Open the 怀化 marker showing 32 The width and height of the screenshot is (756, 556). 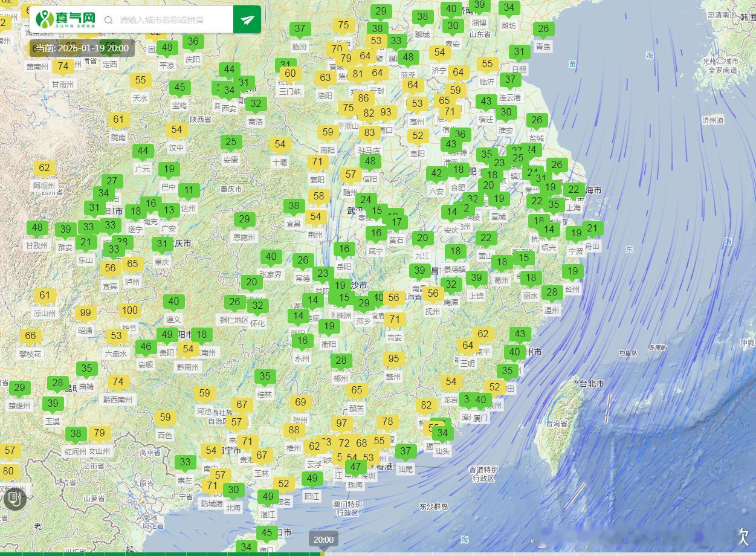[x=257, y=306]
